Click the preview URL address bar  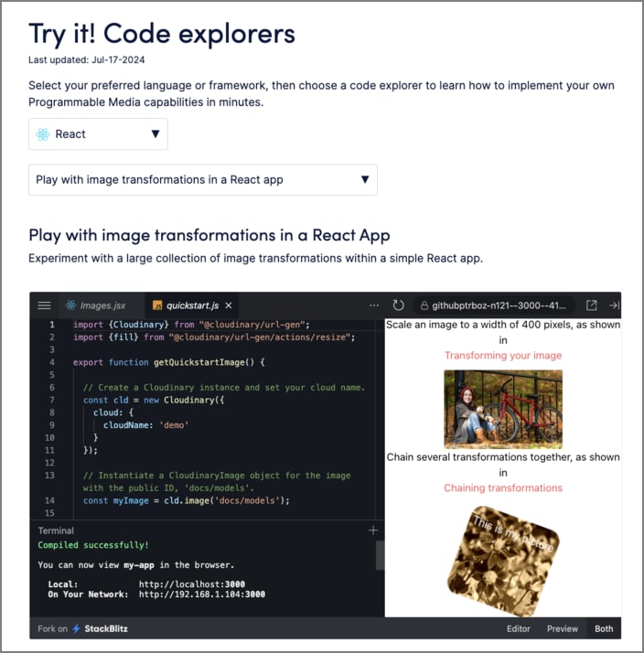(494, 305)
